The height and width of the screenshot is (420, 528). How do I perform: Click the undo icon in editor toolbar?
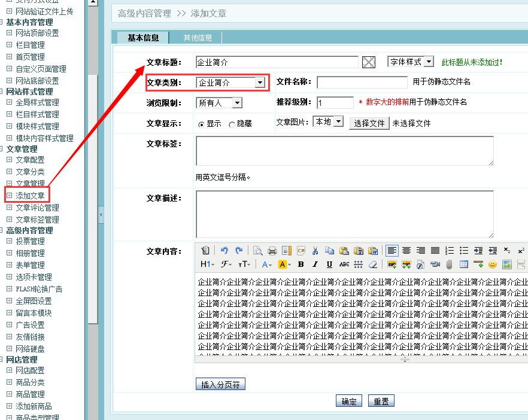224,251
